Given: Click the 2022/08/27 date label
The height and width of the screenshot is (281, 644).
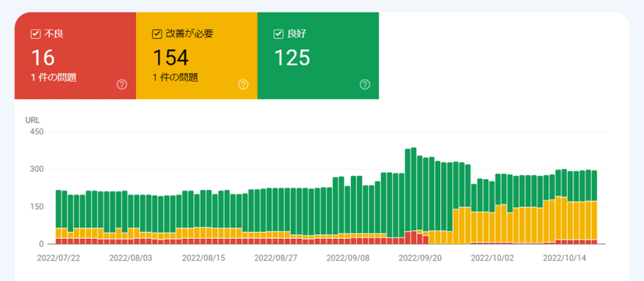Looking at the screenshot, I should click(x=275, y=258).
